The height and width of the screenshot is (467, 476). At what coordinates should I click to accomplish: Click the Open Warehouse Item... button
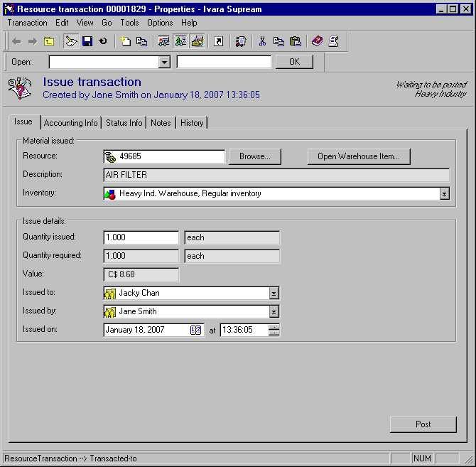359,156
